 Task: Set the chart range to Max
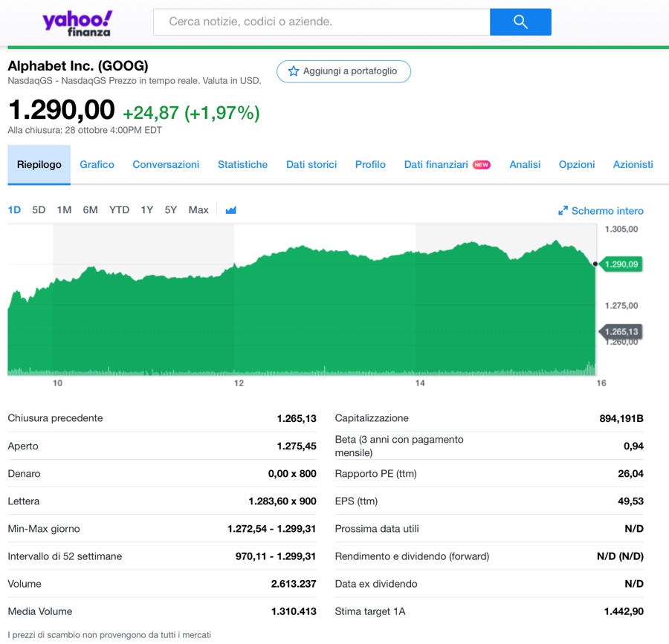pos(198,210)
